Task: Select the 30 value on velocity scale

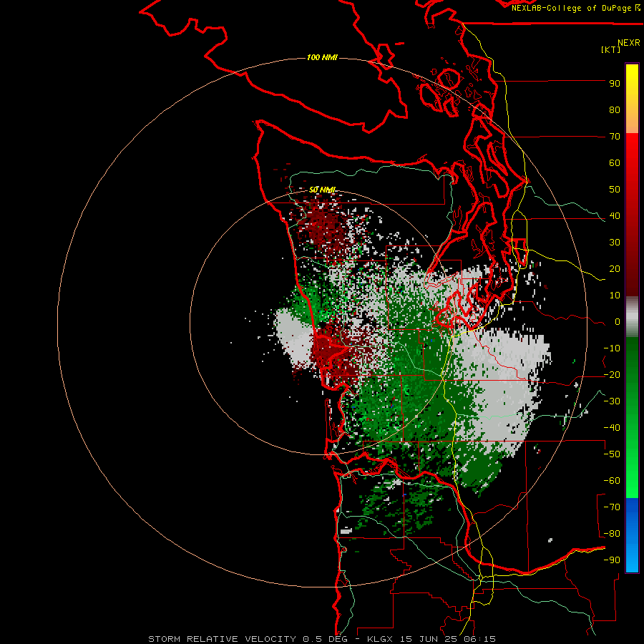Action: coord(615,243)
